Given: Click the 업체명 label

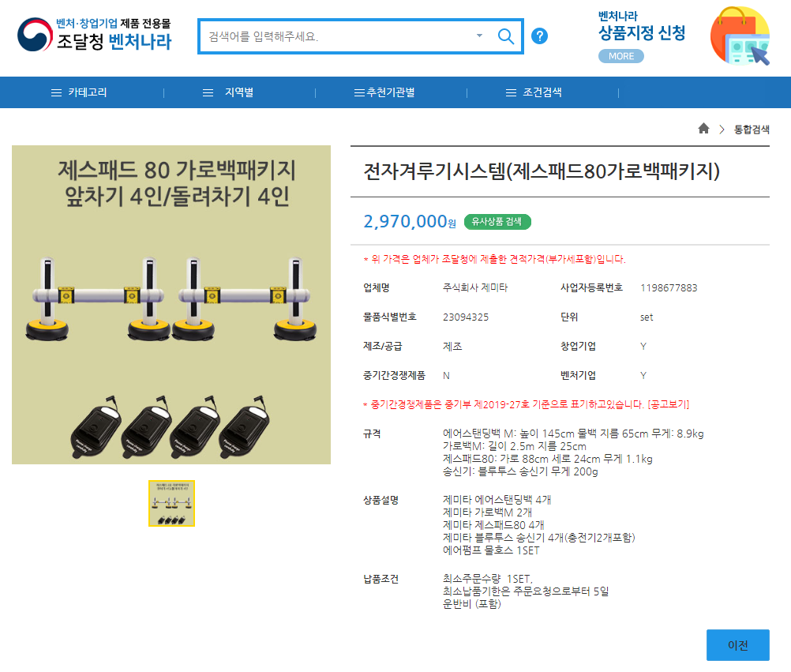Looking at the screenshot, I should click(377, 287).
